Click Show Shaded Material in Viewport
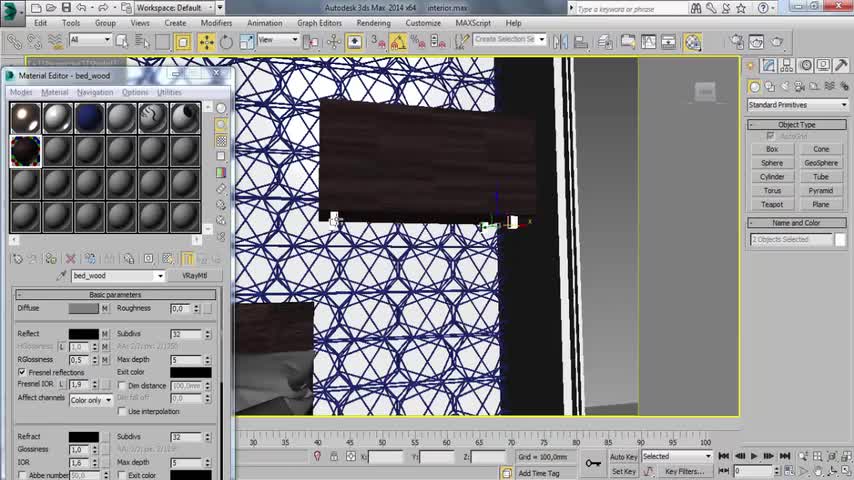854x480 pixels. click(168, 259)
